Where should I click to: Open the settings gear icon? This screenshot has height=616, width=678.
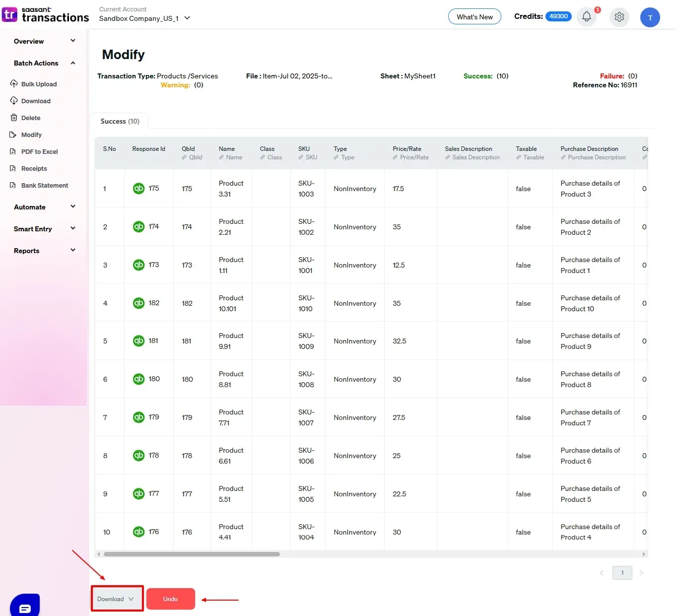pos(619,17)
